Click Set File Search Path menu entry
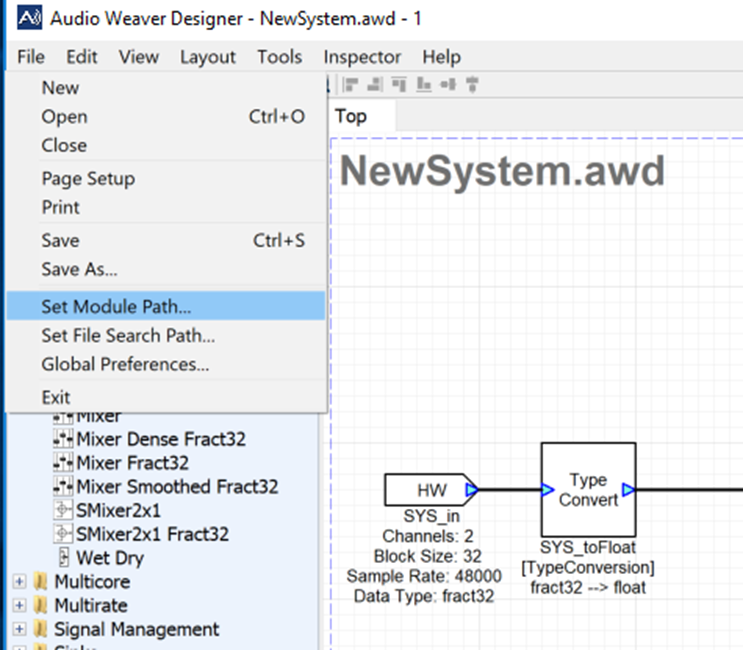The image size is (743, 650). pyautogui.click(x=128, y=336)
